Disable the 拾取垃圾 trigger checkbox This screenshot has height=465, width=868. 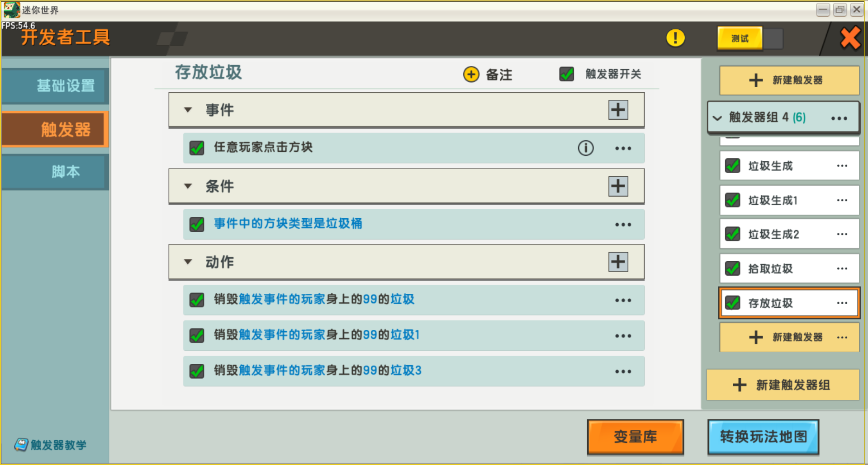(x=732, y=268)
